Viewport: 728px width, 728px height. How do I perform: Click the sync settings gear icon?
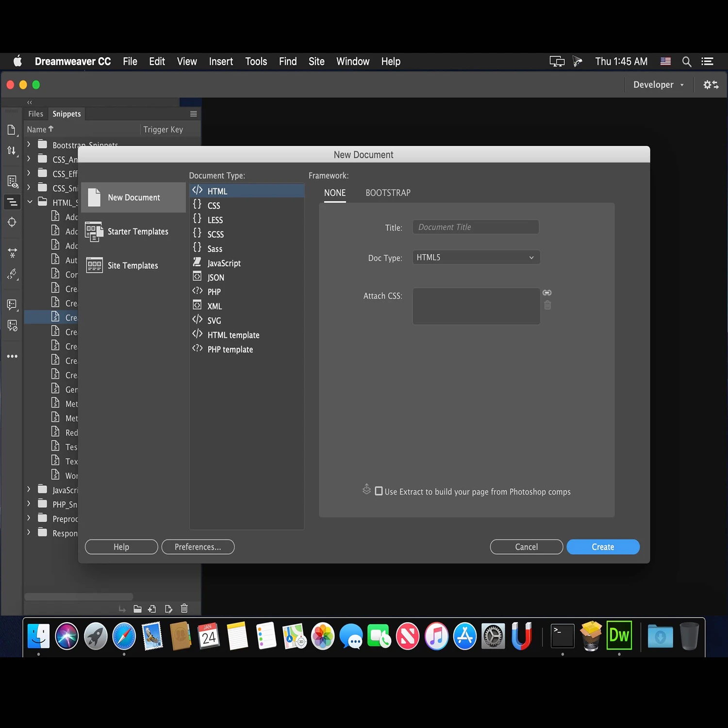coord(711,85)
